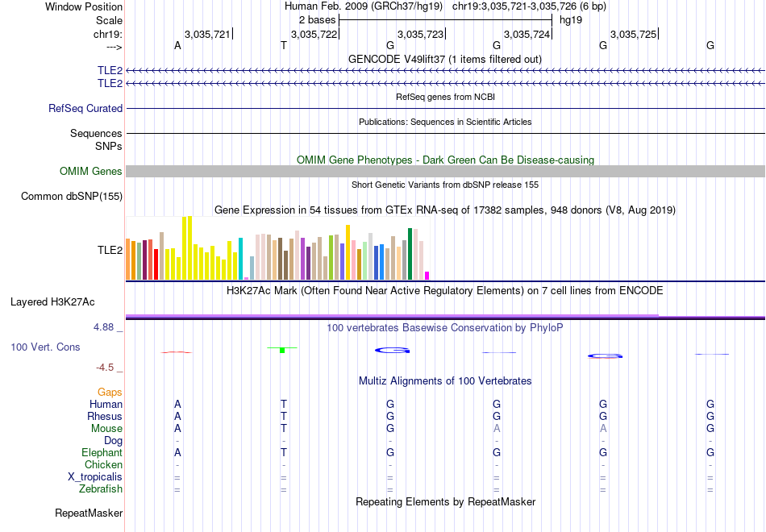Open 100 vertebrates Basewise Conservation title
Screen dimensions: 766x532
445,328
